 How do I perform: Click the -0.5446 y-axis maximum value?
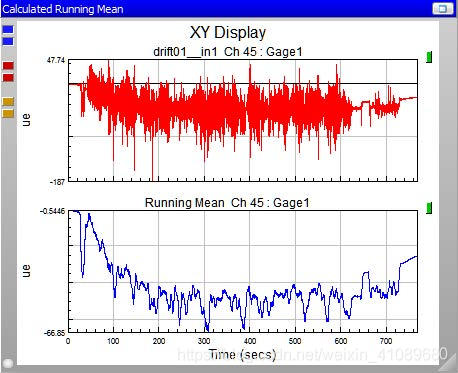coord(53,211)
